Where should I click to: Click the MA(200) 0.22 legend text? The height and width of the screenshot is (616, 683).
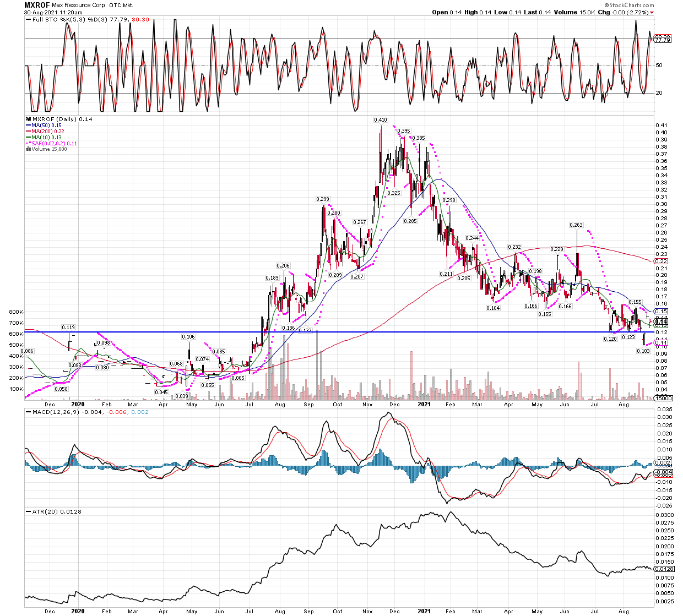point(48,132)
